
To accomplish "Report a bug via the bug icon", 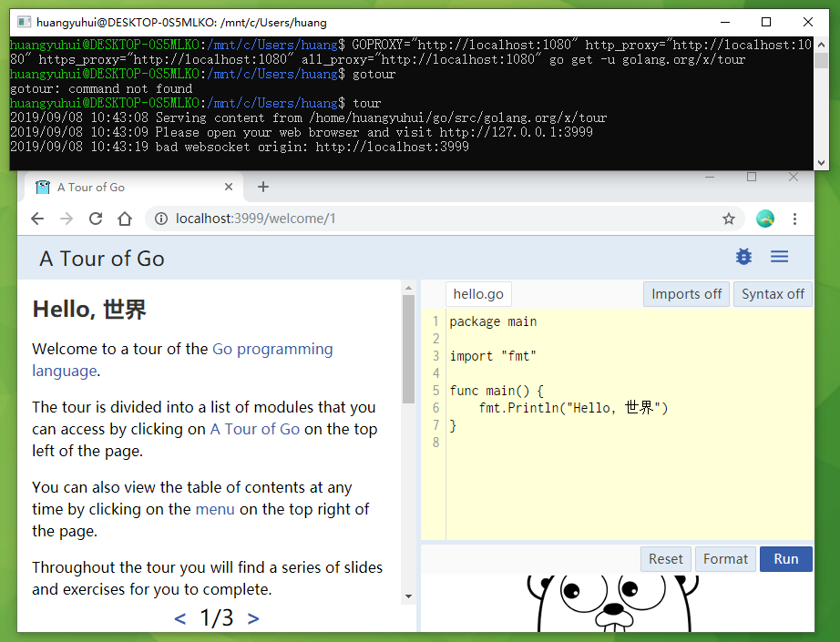I will point(743,257).
